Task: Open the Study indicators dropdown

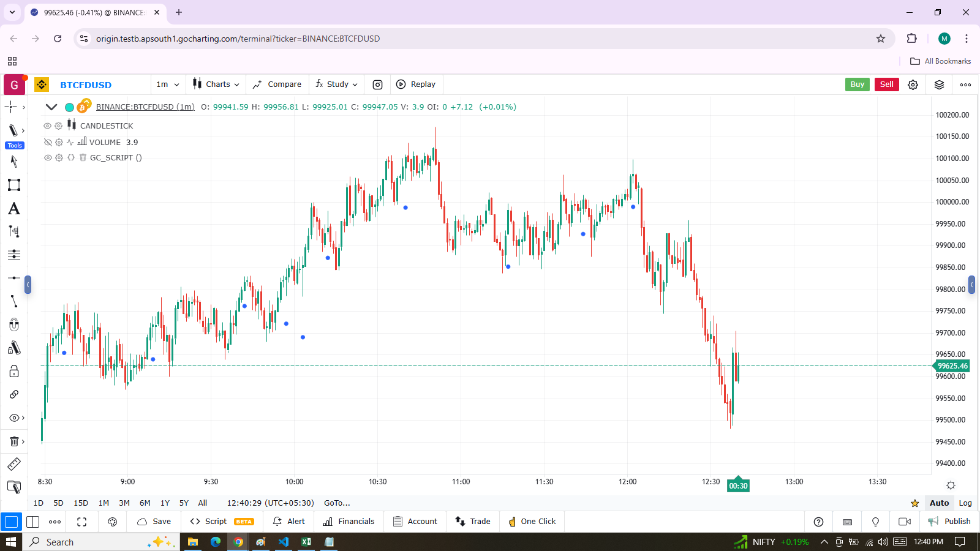Action: click(336, 84)
